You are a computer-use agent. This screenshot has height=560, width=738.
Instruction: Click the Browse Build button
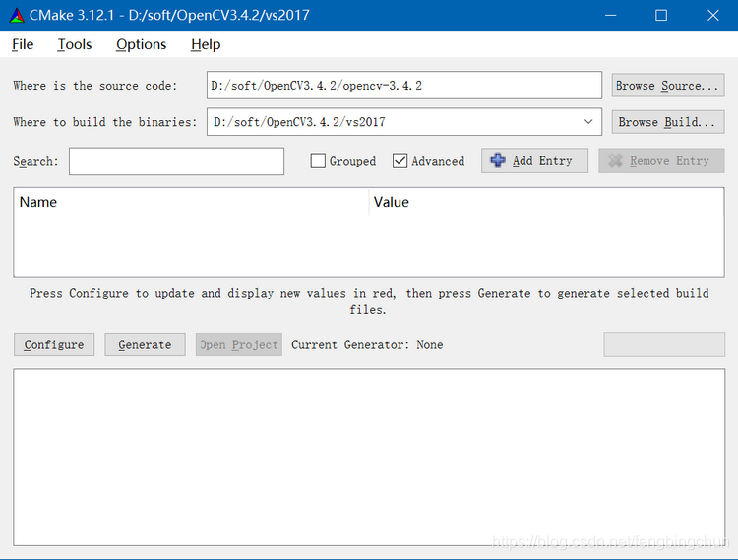(668, 122)
